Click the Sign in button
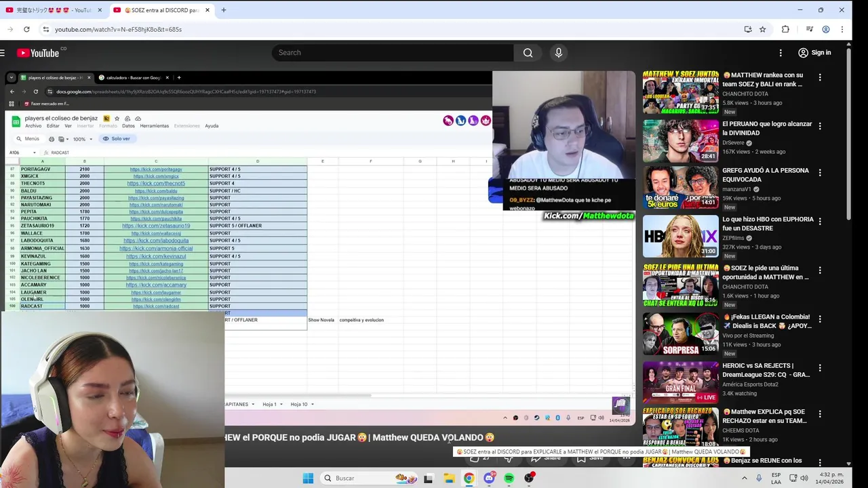This screenshot has width=868, height=488. pos(814,53)
